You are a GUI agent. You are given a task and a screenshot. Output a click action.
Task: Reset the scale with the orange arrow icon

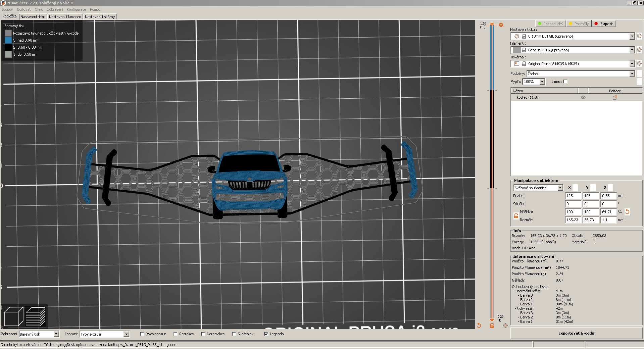[627, 212]
